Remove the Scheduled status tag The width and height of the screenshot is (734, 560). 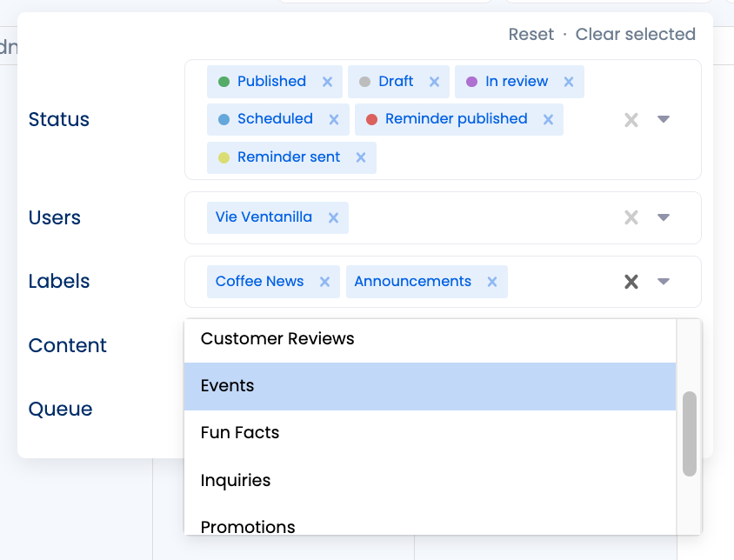(334, 119)
